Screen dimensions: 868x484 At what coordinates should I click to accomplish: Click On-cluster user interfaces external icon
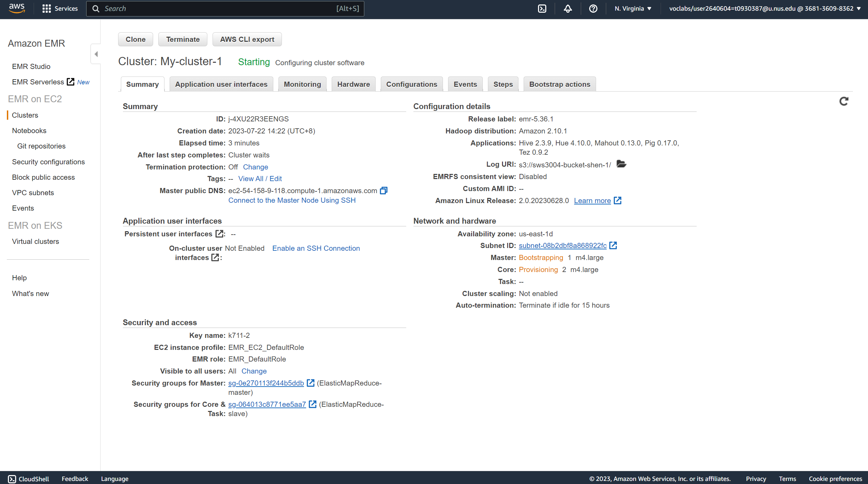point(215,257)
